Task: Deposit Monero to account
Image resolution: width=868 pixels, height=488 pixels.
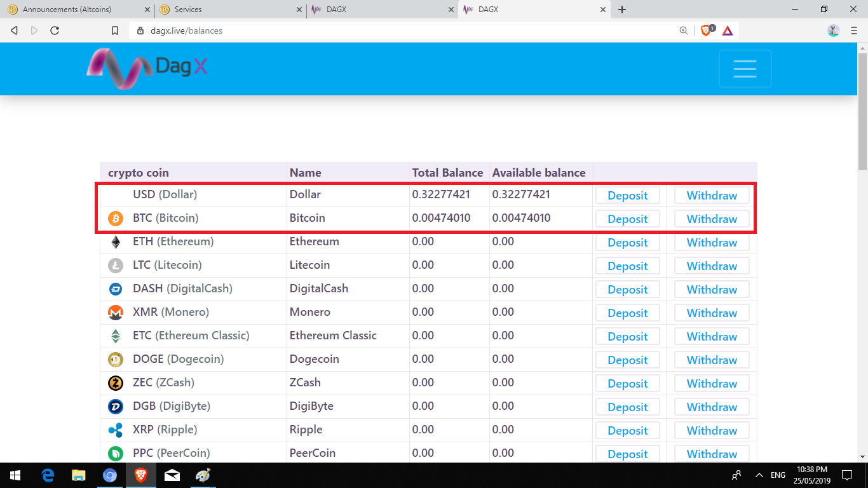Action: pyautogui.click(x=628, y=313)
